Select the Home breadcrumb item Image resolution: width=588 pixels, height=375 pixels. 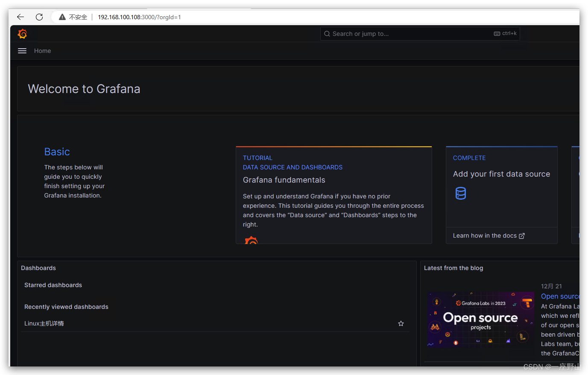tap(42, 50)
